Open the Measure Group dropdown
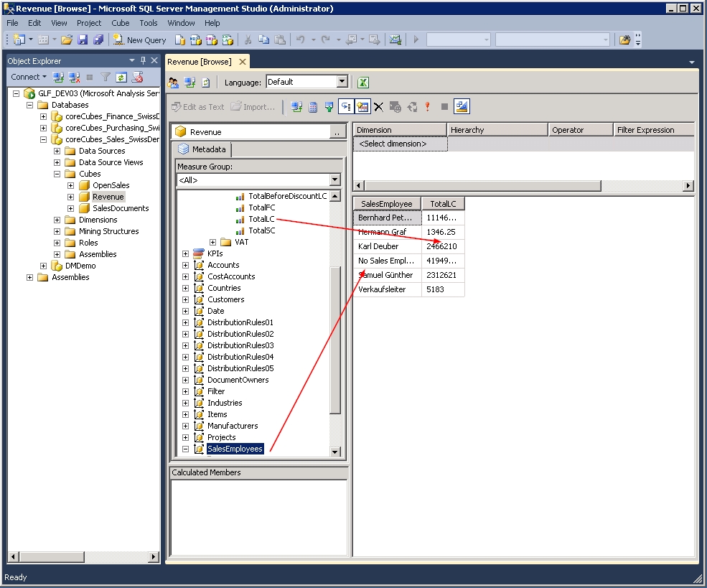This screenshot has width=707, height=588. click(x=334, y=180)
